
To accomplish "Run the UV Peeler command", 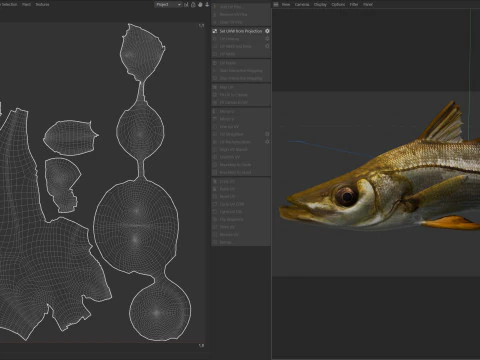I will [241, 63].
